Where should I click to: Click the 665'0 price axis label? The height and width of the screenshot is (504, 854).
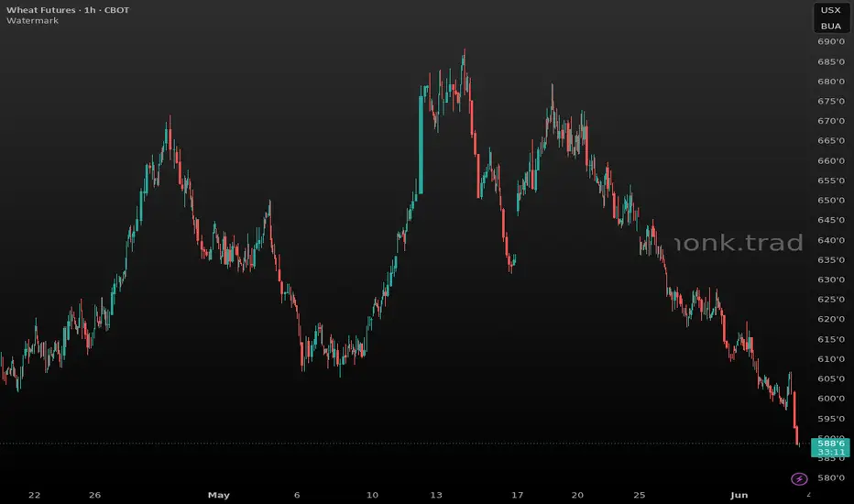(830, 140)
